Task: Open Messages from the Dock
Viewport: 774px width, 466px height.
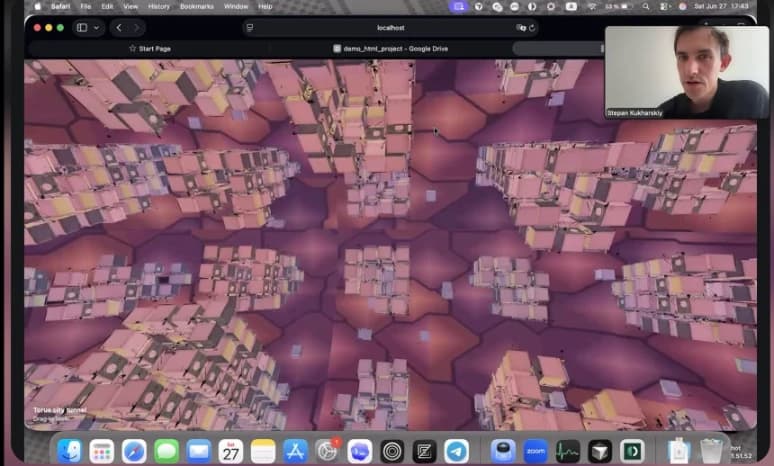Action: coord(166,451)
